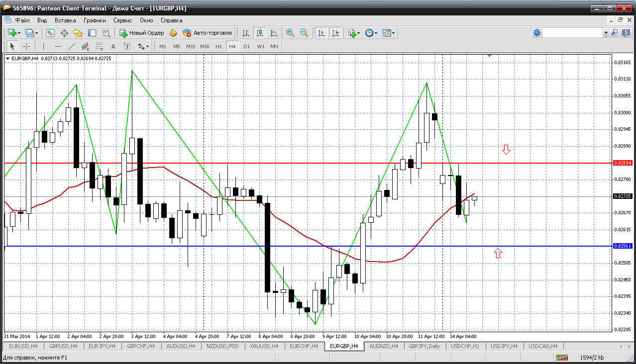Toggle chart shift from right border
636x364 pixels.
335,33
